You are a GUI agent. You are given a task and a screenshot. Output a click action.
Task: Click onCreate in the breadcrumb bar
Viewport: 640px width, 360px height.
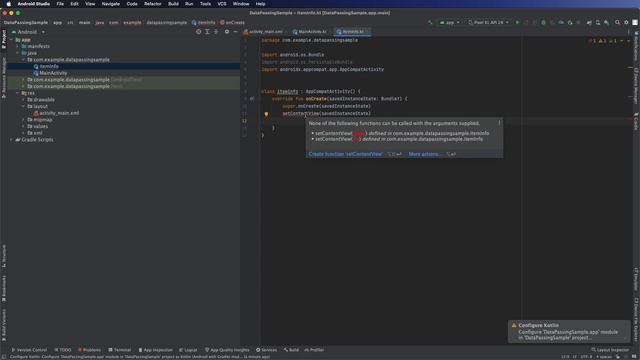pyautogui.click(x=232, y=22)
